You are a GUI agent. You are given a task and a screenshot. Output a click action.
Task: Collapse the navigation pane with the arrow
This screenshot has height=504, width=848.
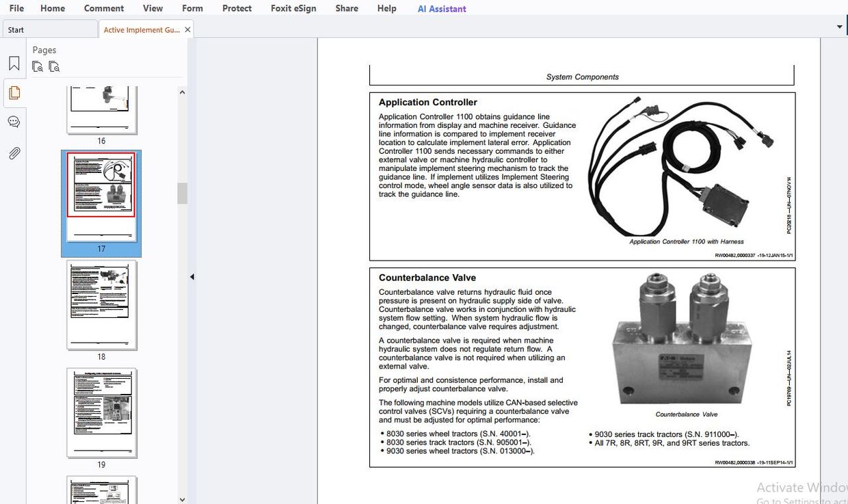192,276
